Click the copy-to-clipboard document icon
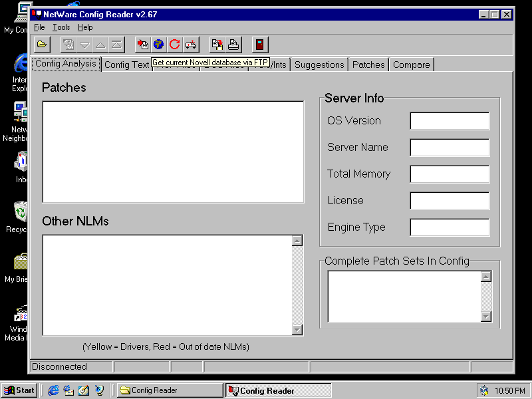This screenshot has width=532, height=399. pos(217,45)
